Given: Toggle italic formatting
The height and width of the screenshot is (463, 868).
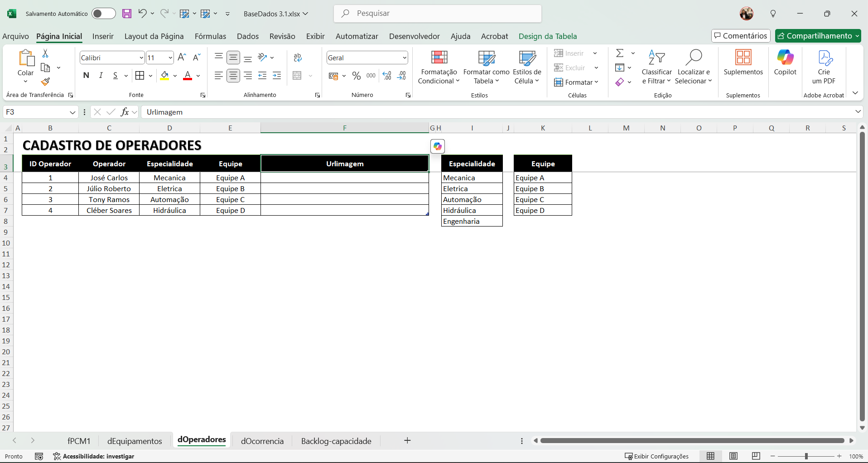Looking at the screenshot, I should pos(101,76).
